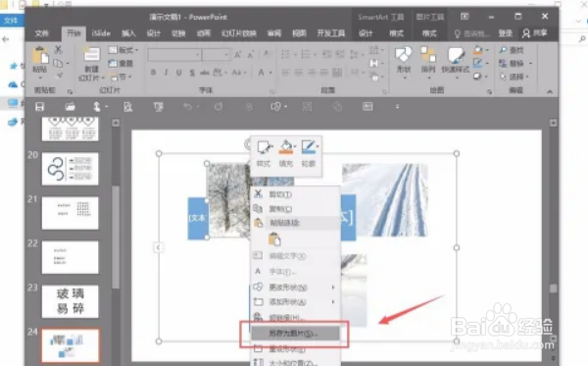Click the Shapes gallery icon
The height and width of the screenshot is (366, 588).
(x=404, y=55)
